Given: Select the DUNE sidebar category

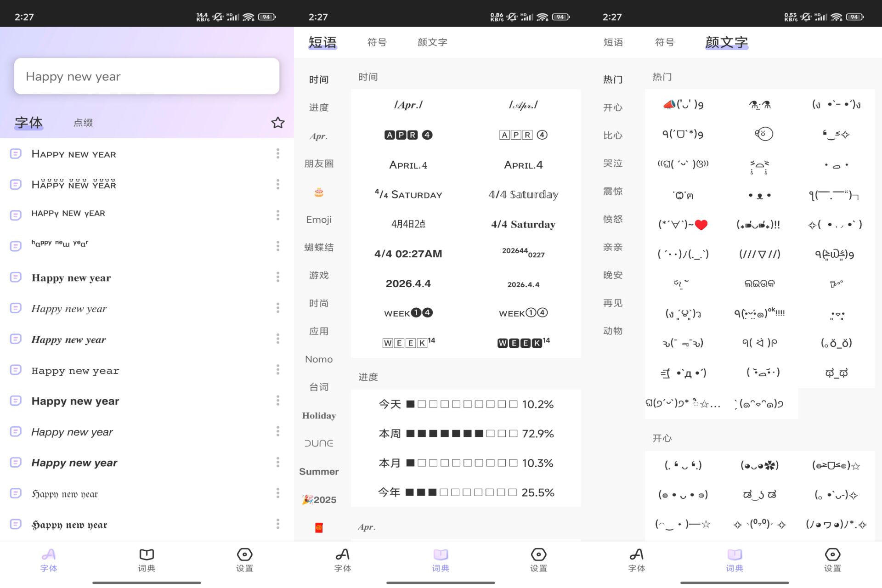Looking at the screenshot, I should 319,443.
